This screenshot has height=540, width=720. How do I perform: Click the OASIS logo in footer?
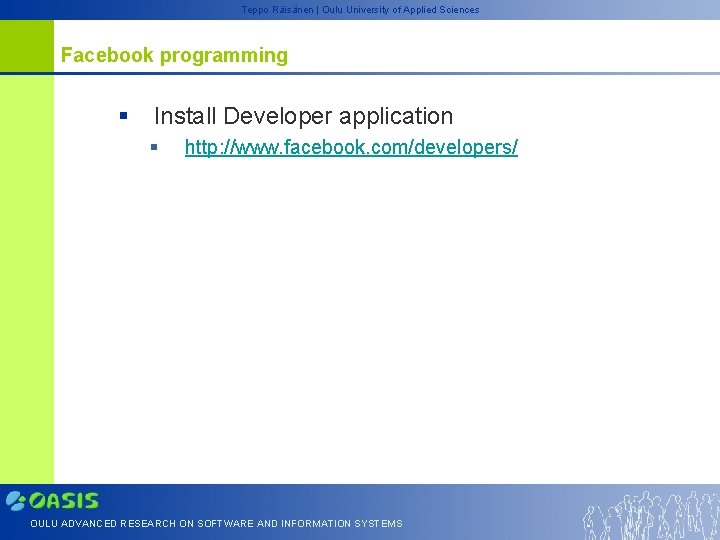[52, 501]
